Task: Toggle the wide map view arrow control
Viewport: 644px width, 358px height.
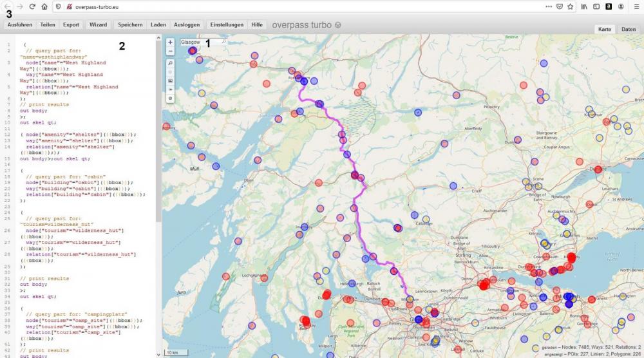Action: point(170,89)
